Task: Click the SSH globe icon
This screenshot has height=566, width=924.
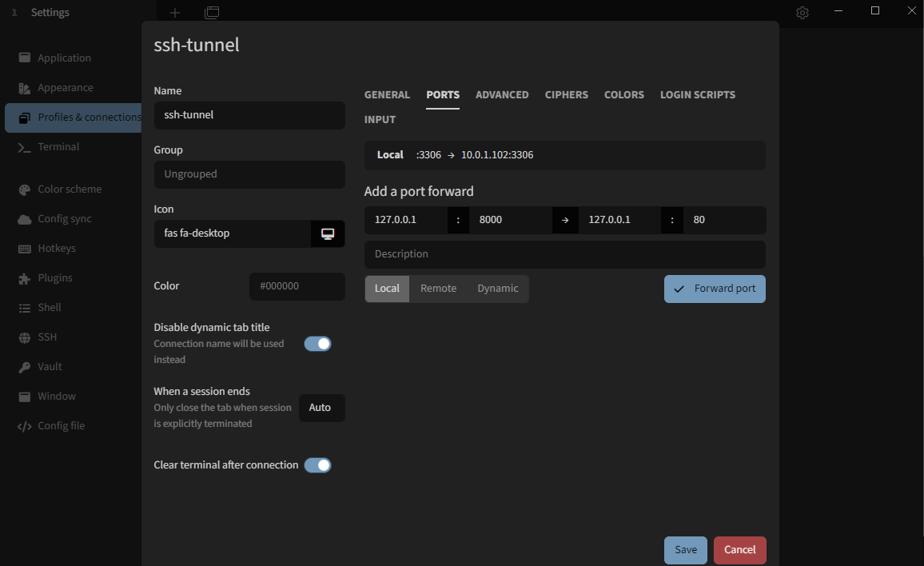Action: click(x=24, y=337)
